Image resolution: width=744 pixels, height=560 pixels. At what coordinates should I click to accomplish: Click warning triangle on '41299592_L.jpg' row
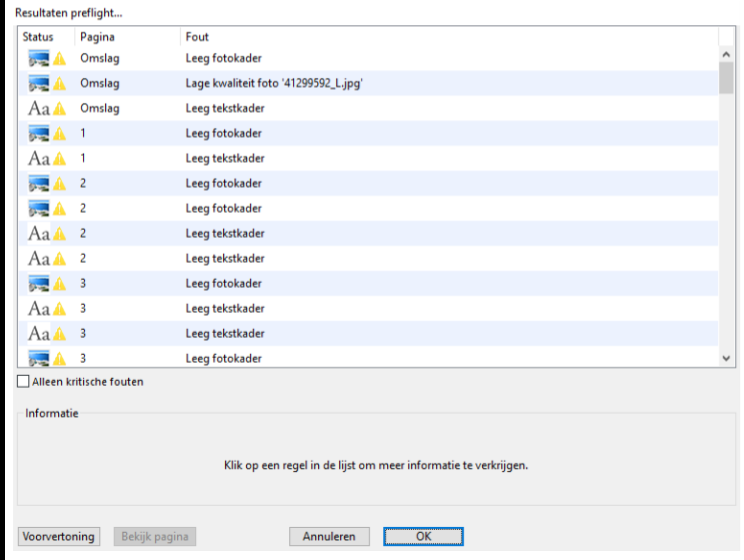(x=60, y=84)
